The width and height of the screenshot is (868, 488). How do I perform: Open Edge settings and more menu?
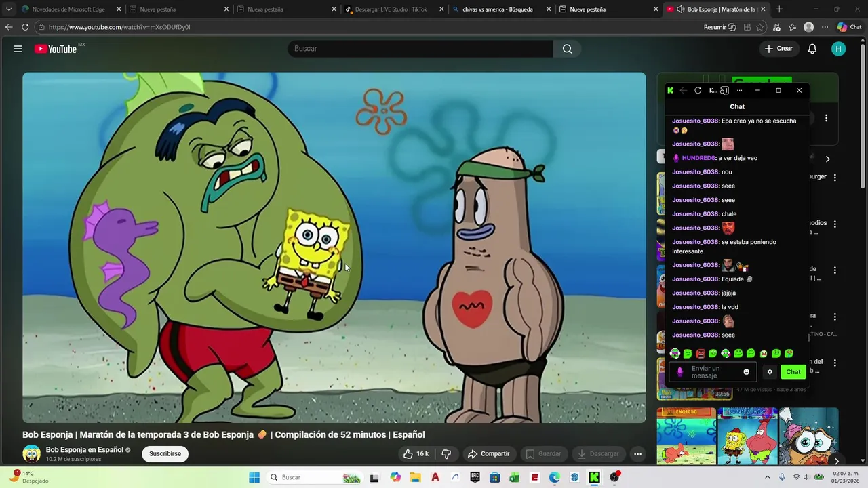(825, 27)
